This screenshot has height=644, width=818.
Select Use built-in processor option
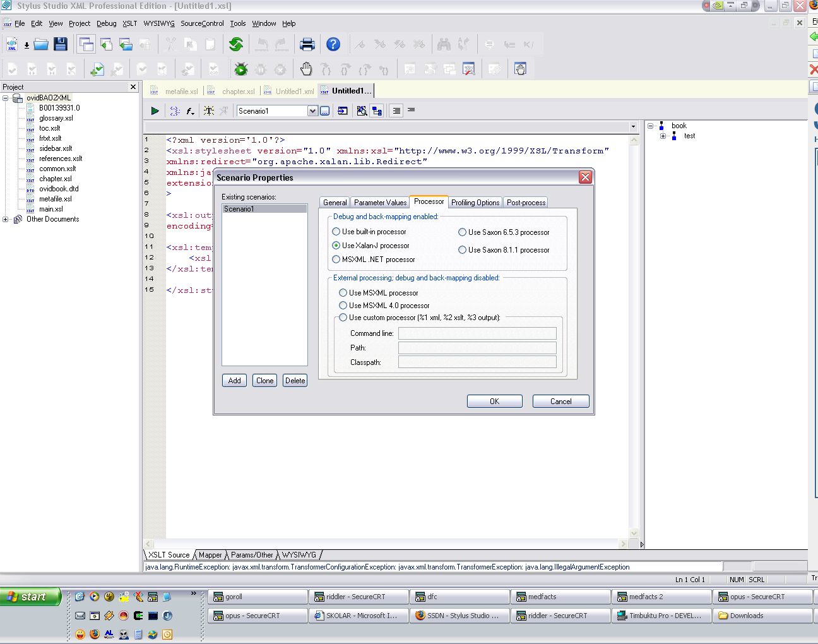336,232
